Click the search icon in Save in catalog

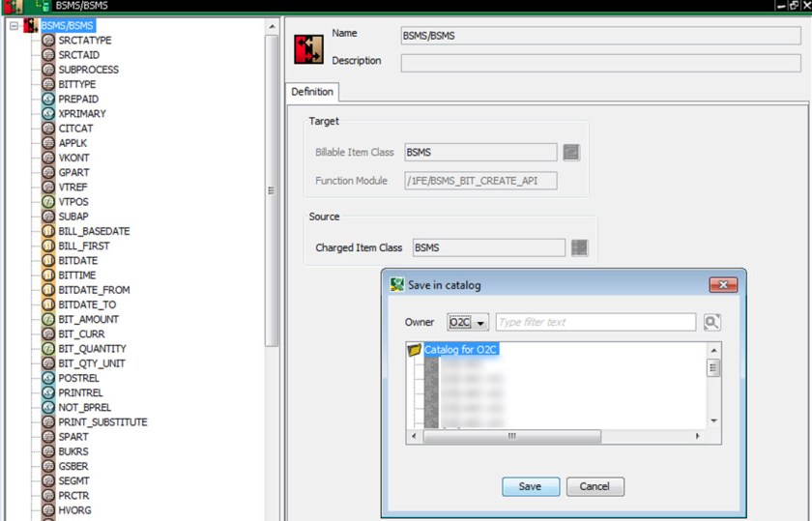pyautogui.click(x=712, y=322)
